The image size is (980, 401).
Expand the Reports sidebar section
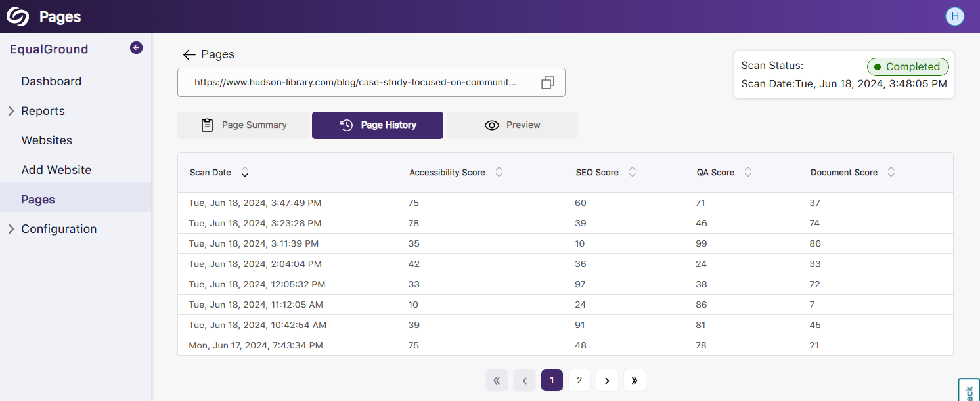[x=11, y=111]
